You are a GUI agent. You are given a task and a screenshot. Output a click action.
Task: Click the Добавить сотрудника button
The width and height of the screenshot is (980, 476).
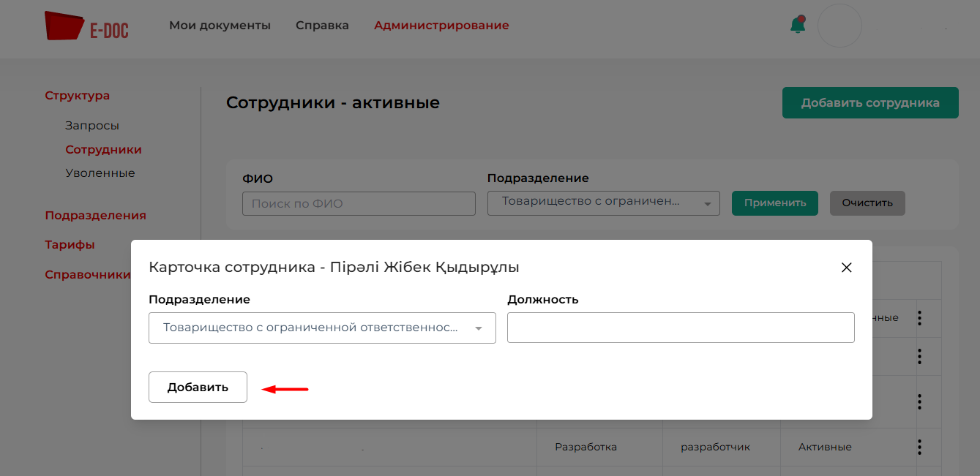click(x=869, y=103)
